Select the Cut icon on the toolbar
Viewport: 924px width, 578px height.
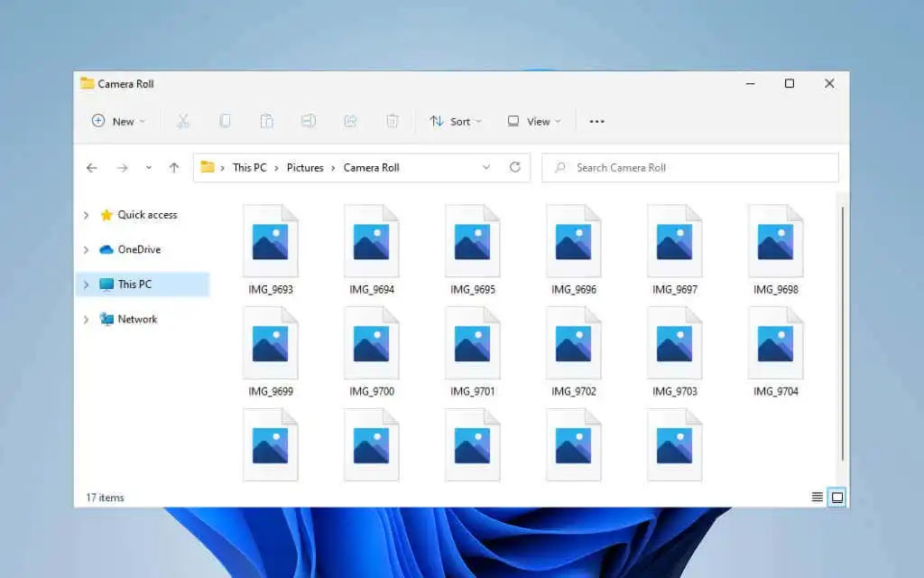[x=183, y=120]
